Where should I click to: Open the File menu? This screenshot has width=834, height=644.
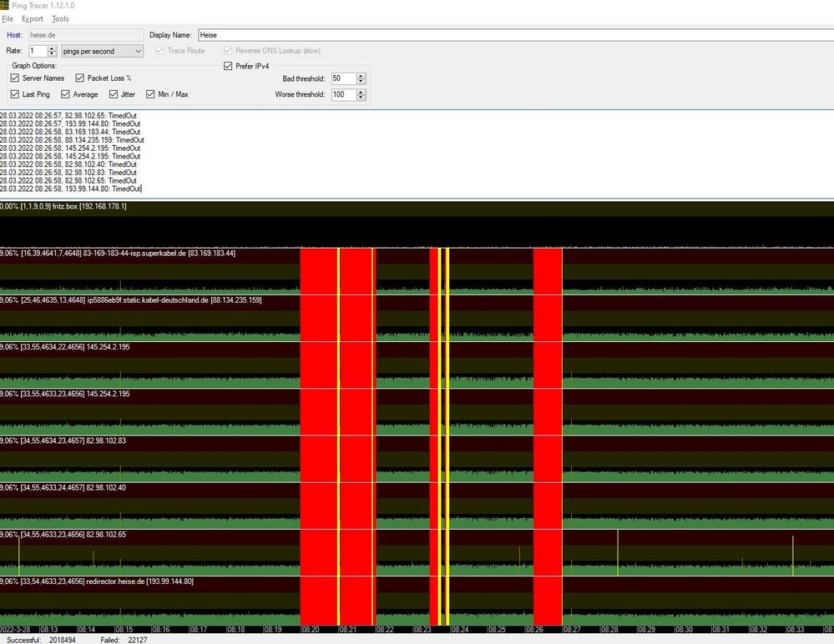click(x=8, y=18)
